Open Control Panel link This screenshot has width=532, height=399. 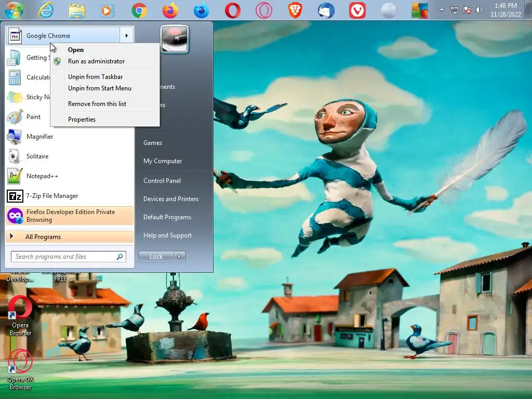coord(162,181)
